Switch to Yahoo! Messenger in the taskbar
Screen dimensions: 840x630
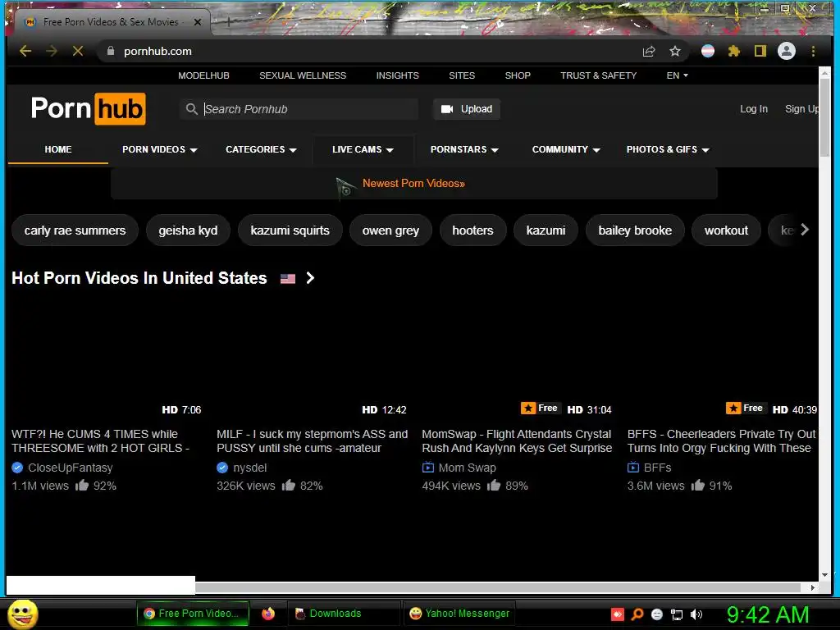[459, 614]
